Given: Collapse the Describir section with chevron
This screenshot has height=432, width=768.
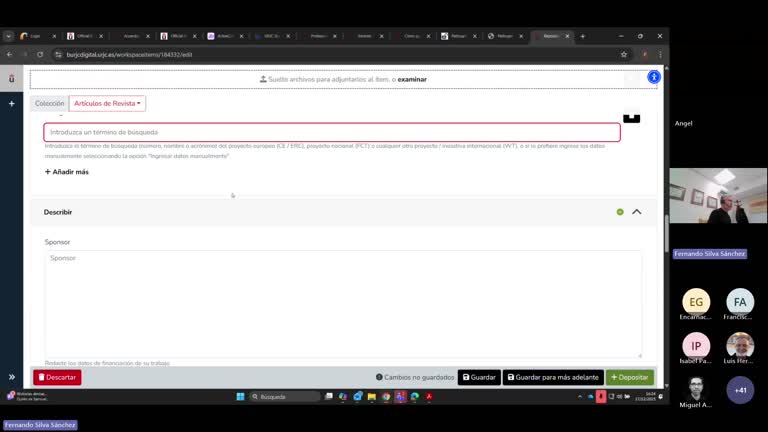Looking at the screenshot, I should 637,212.
